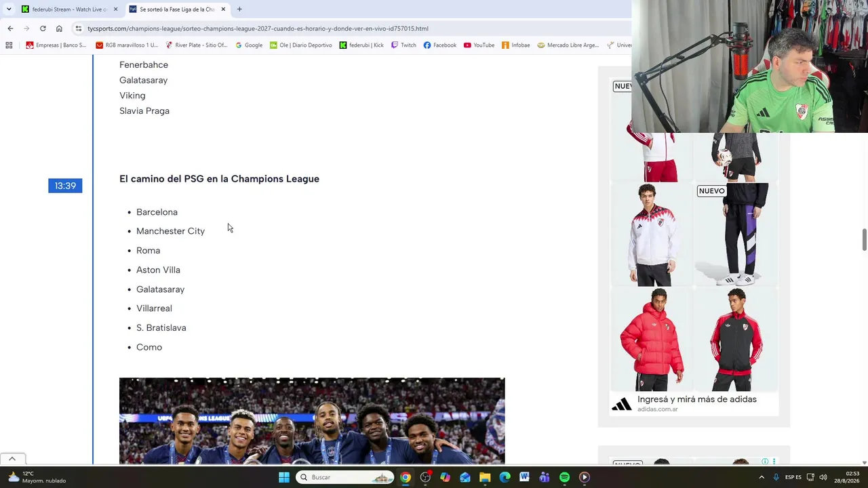Click 'Aston Villa' in the list
Screen dimensions: 868x488
point(158,270)
